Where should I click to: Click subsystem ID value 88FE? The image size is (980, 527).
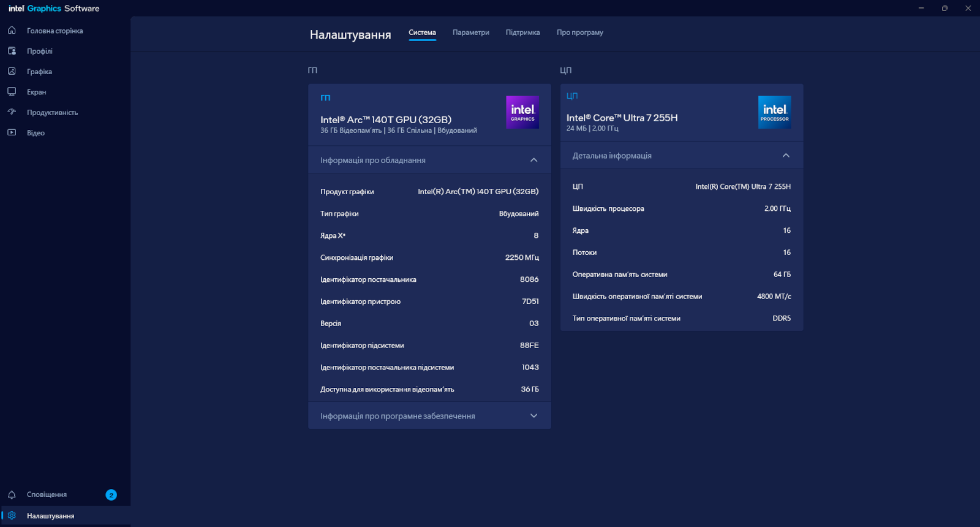(529, 346)
